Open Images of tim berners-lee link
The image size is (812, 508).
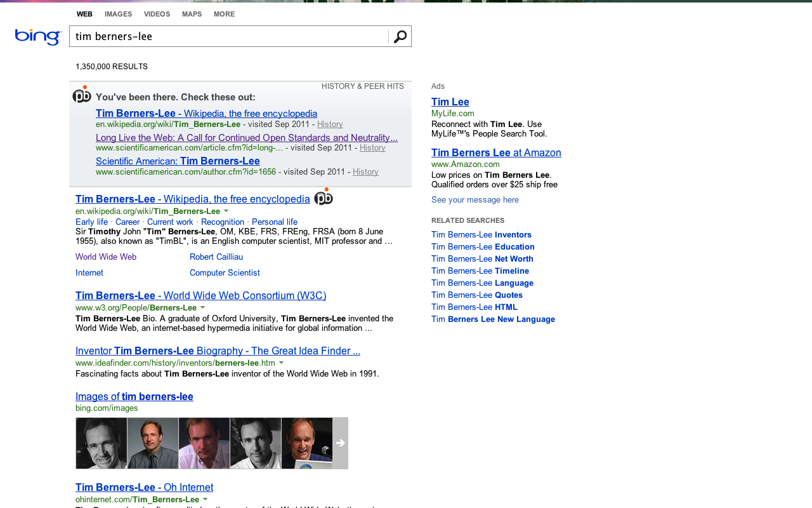click(134, 397)
